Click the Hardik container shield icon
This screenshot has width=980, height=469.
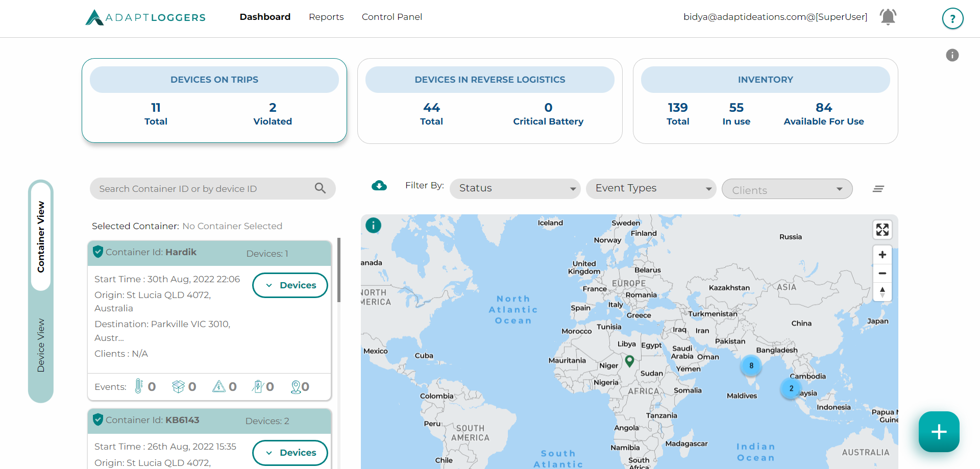pyautogui.click(x=98, y=252)
